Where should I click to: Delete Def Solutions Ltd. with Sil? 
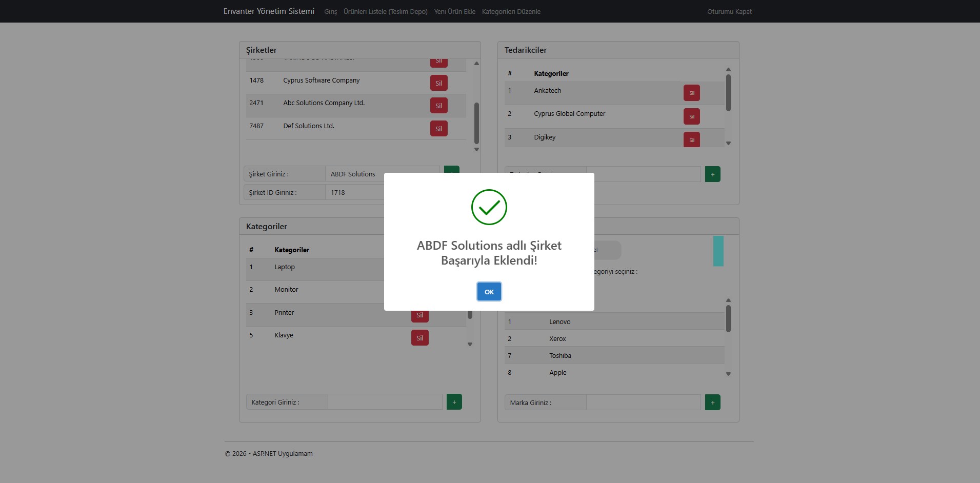tap(438, 129)
